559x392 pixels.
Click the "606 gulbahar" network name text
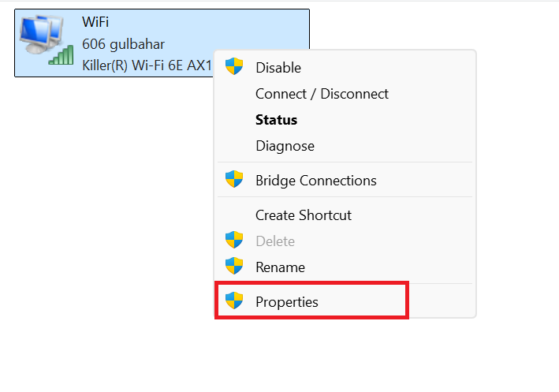click(x=123, y=43)
